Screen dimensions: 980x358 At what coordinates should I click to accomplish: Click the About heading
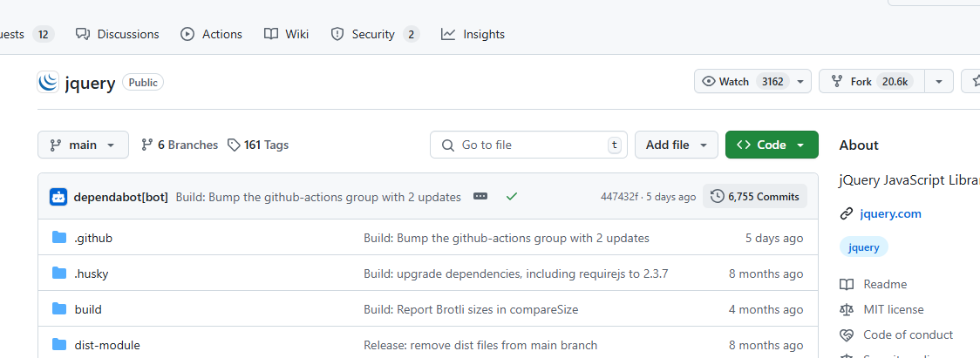859,145
